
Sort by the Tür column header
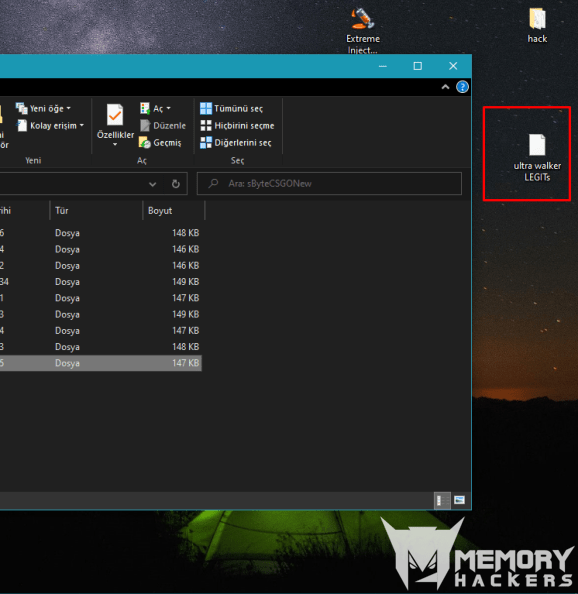pyautogui.click(x=97, y=211)
